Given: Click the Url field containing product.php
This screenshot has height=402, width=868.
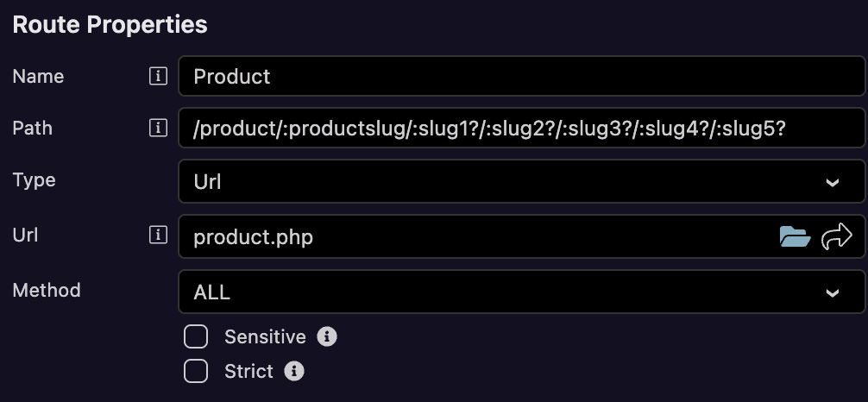Looking at the screenshot, I should point(475,236).
